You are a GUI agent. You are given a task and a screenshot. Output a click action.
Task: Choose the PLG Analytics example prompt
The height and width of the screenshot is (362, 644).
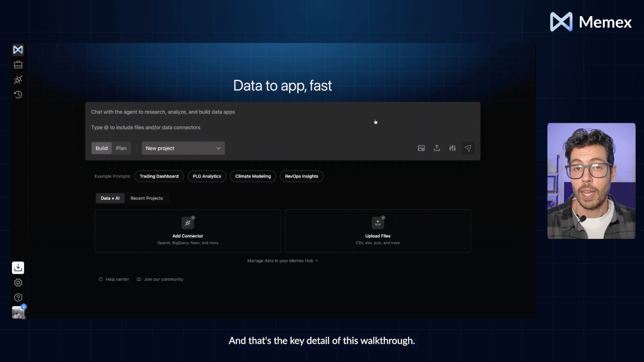pyautogui.click(x=207, y=177)
